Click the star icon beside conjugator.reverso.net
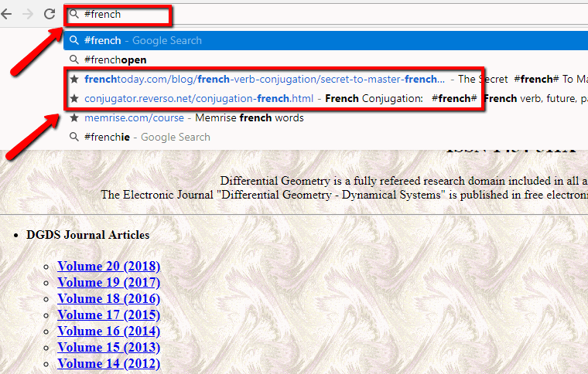 (74, 98)
